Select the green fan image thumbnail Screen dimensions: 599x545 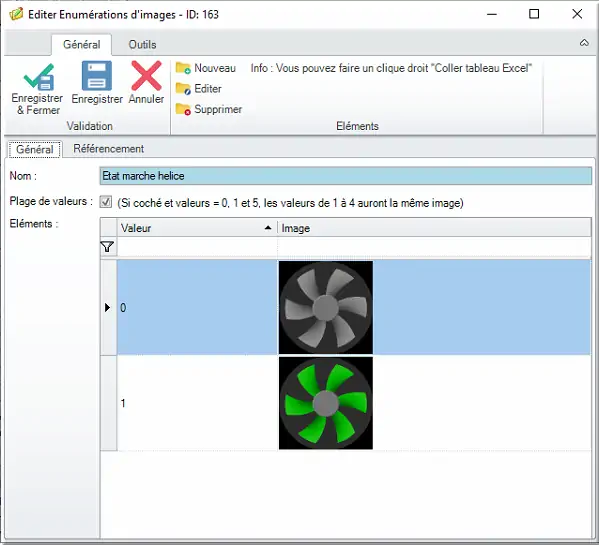(326, 403)
